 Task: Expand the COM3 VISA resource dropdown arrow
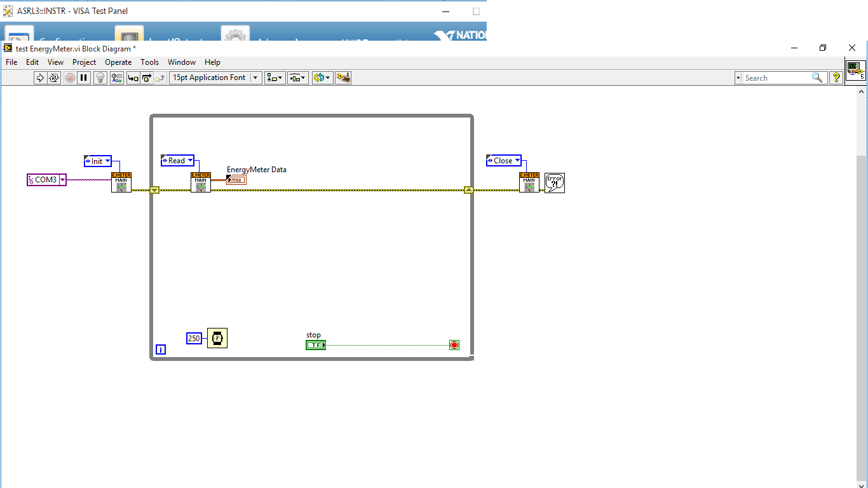[x=62, y=180]
